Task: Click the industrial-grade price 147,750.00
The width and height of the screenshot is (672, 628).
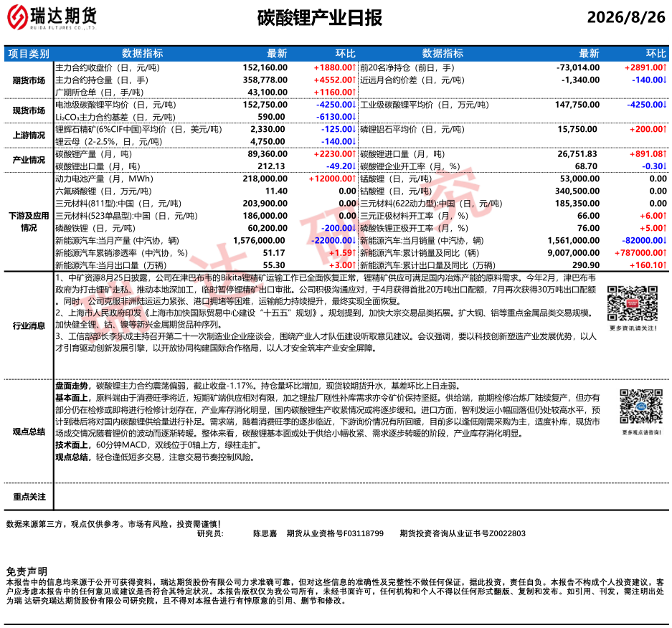Action: [x=577, y=105]
